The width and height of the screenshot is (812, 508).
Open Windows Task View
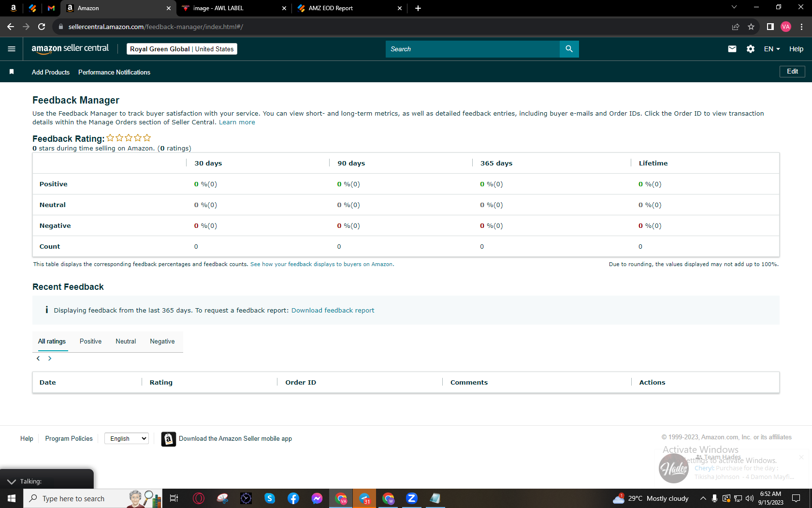click(x=174, y=498)
